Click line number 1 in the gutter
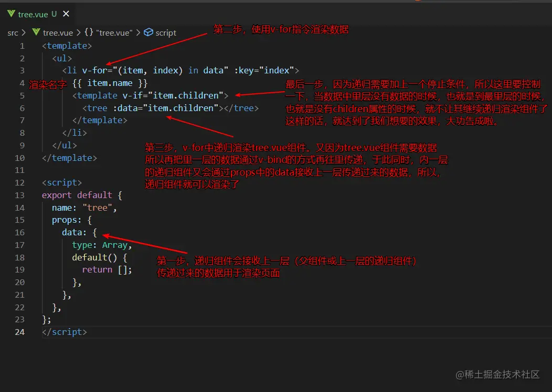Image resolution: width=552 pixels, height=392 pixels. (22, 46)
